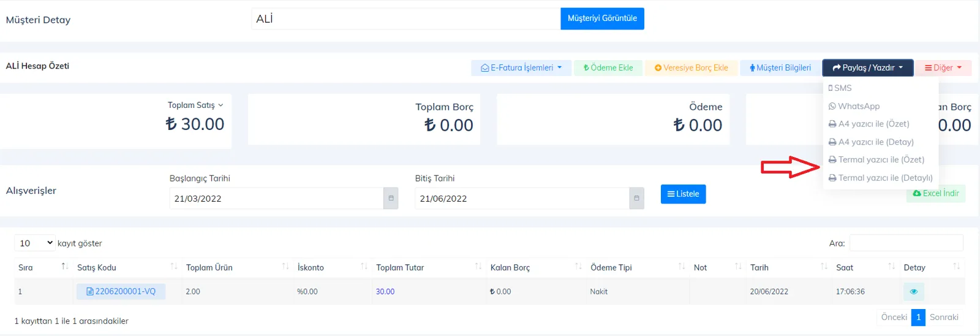The height and width of the screenshot is (336, 980).
Task: Click the 30.00 total amount link
Action: coord(385,292)
